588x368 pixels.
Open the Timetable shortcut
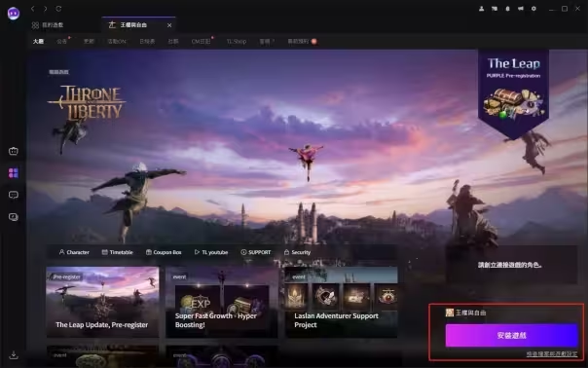(118, 252)
